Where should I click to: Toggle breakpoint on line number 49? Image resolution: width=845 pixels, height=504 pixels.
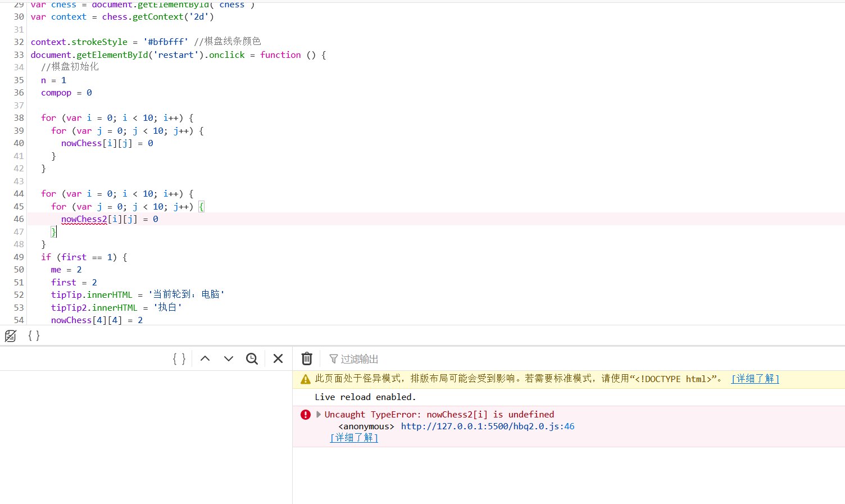19,257
